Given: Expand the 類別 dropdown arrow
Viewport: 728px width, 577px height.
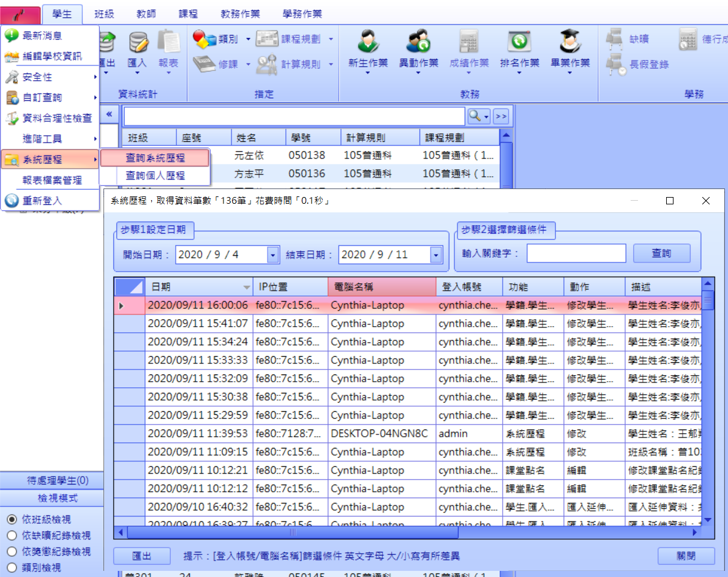Looking at the screenshot, I should [248, 39].
